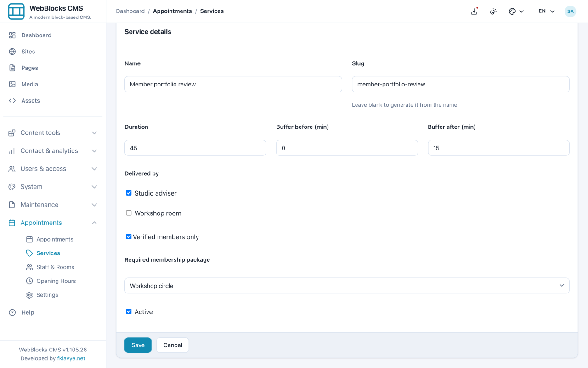Click the Opening Hours clock icon
This screenshot has width=588, height=368.
click(x=29, y=281)
